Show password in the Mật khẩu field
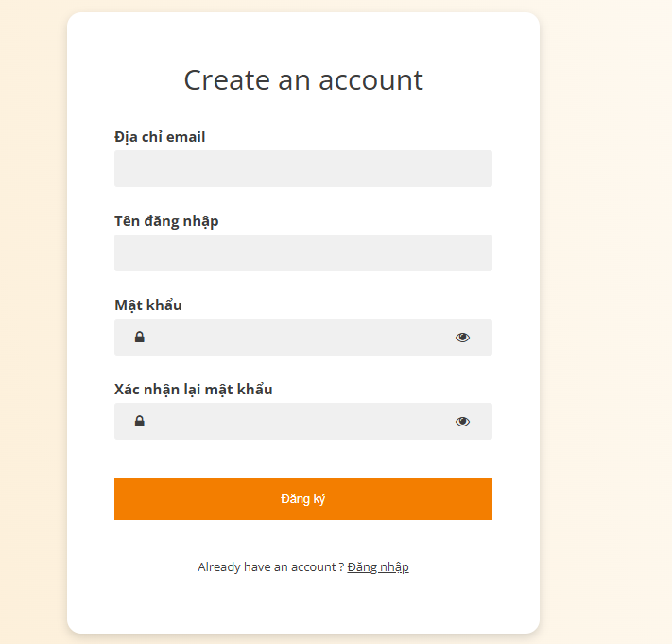 (462, 338)
